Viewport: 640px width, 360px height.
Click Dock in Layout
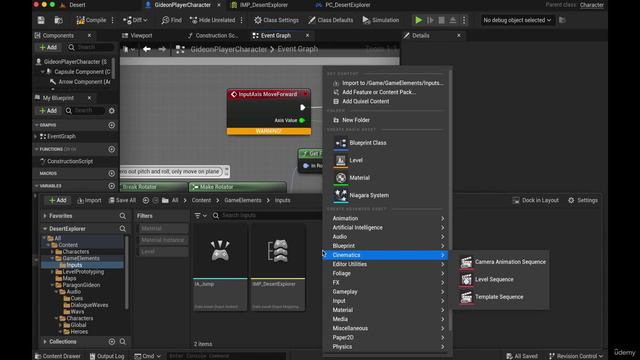[x=536, y=200]
